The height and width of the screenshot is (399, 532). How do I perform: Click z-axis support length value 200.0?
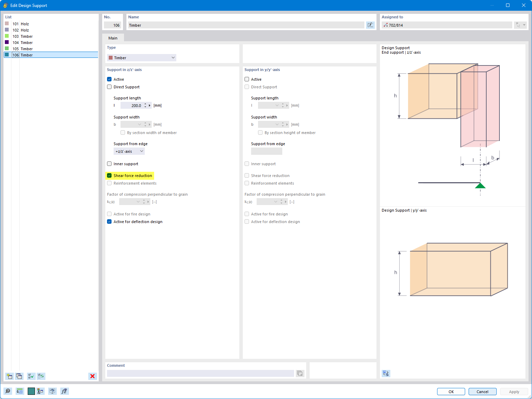[x=132, y=106]
